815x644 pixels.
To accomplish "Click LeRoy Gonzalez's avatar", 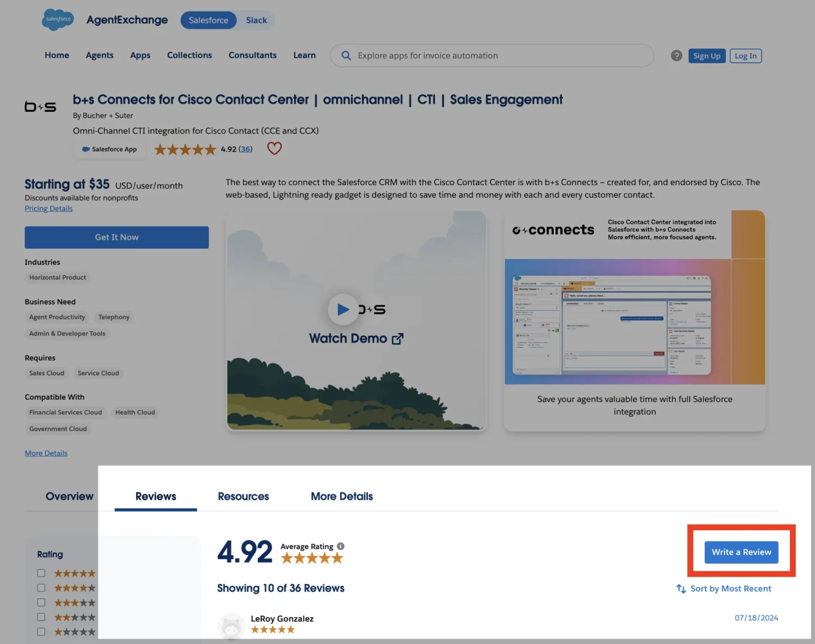I will click(x=231, y=626).
